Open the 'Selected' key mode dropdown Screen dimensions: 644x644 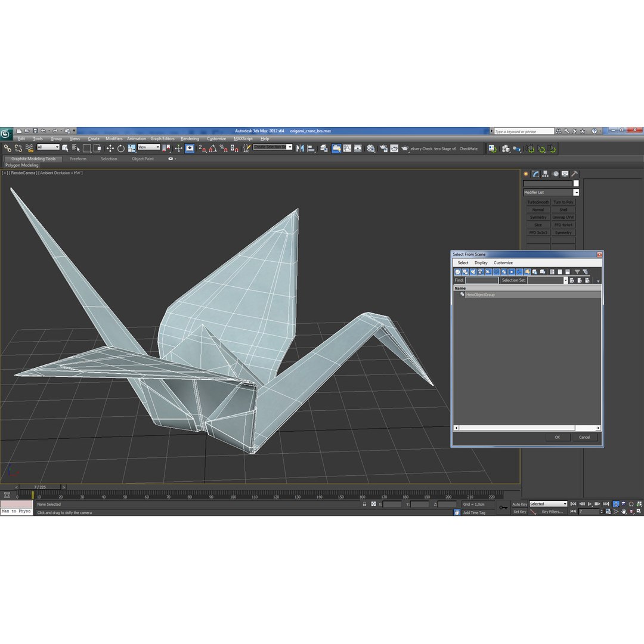(x=548, y=504)
